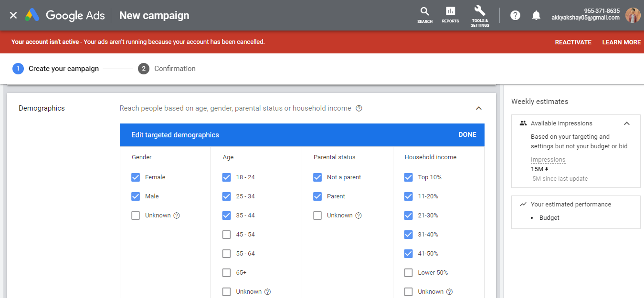Click the REACTIVATE link
This screenshot has height=298, width=644.
coord(573,42)
